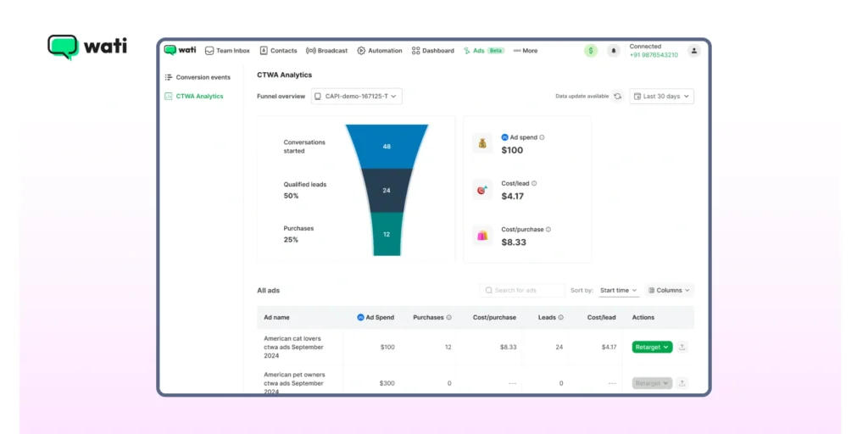Select CTWA Analytics in the sidebar
Screen dimensions: 868x434
[x=194, y=97]
